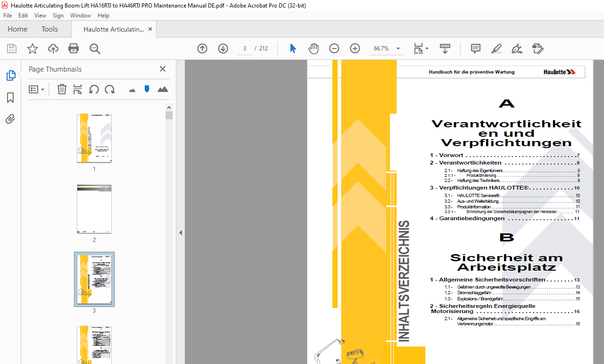Open the fit page options icon

pyautogui.click(x=418, y=49)
